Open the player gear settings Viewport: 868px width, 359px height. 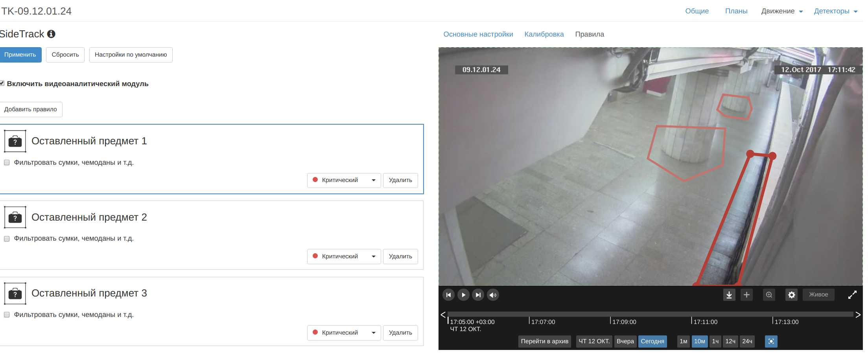792,295
